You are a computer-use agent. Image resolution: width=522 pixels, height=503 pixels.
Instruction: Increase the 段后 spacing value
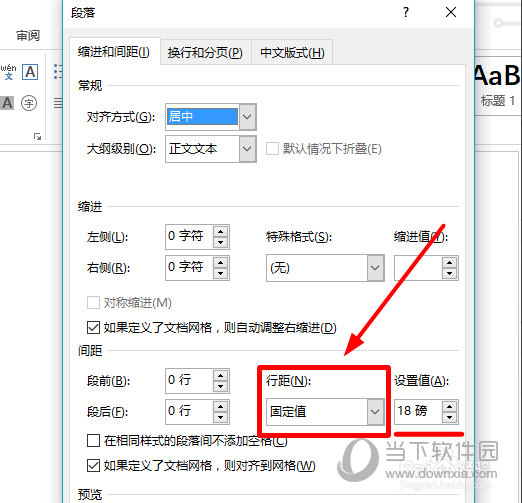[x=221, y=406]
